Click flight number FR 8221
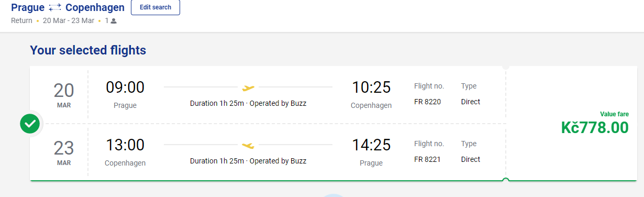The image size is (644, 197). (427, 159)
